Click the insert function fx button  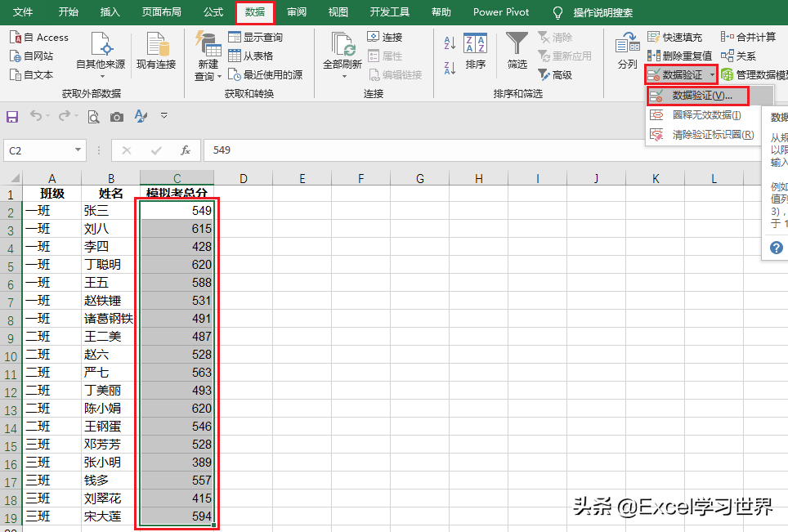coord(186,150)
